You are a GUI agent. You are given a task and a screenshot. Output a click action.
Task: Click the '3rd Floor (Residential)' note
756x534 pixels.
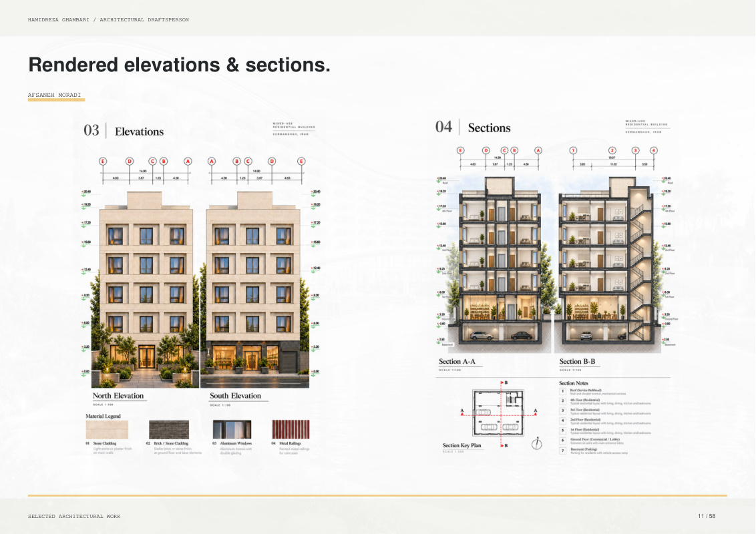click(585, 410)
